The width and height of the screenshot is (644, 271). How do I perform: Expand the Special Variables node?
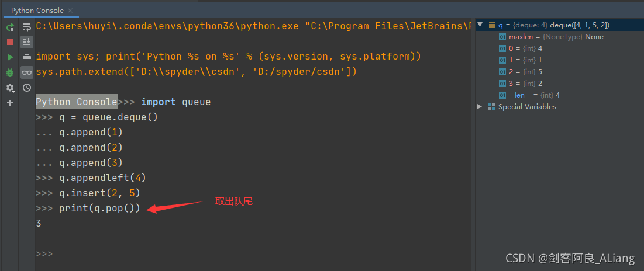click(x=480, y=107)
